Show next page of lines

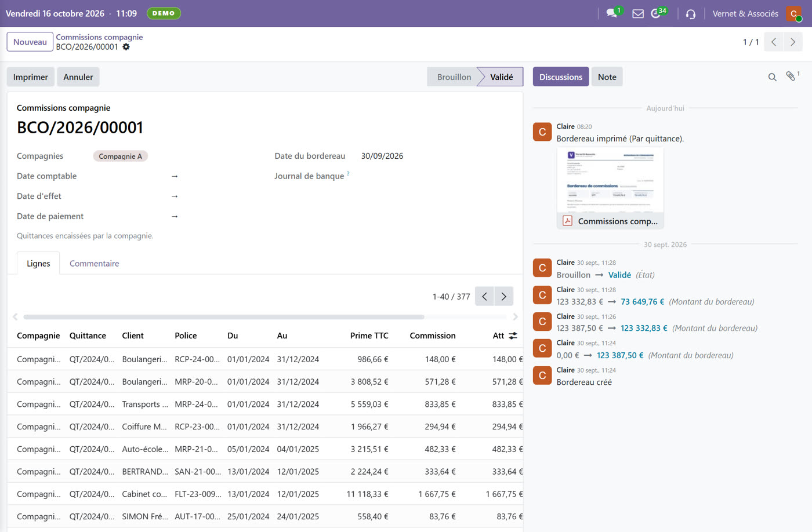point(503,296)
